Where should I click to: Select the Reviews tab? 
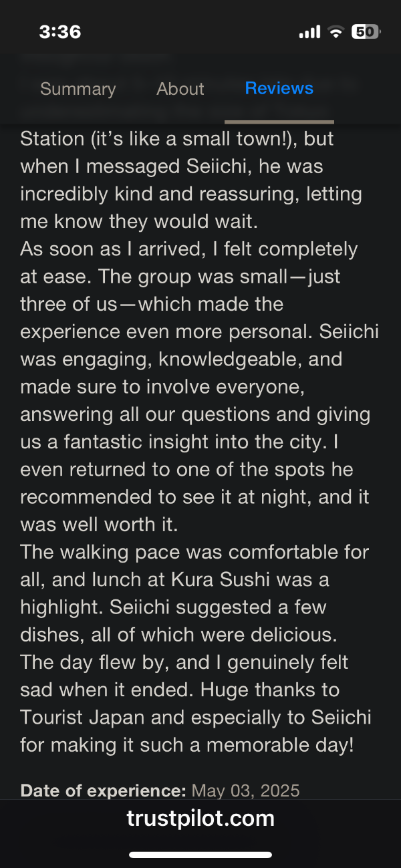[279, 88]
